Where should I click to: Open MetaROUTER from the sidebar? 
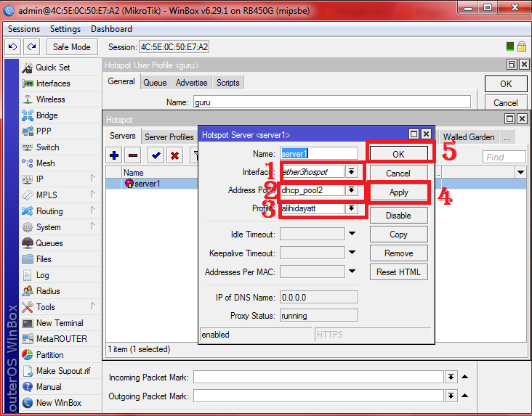pyautogui.click(x=60, y=339)
